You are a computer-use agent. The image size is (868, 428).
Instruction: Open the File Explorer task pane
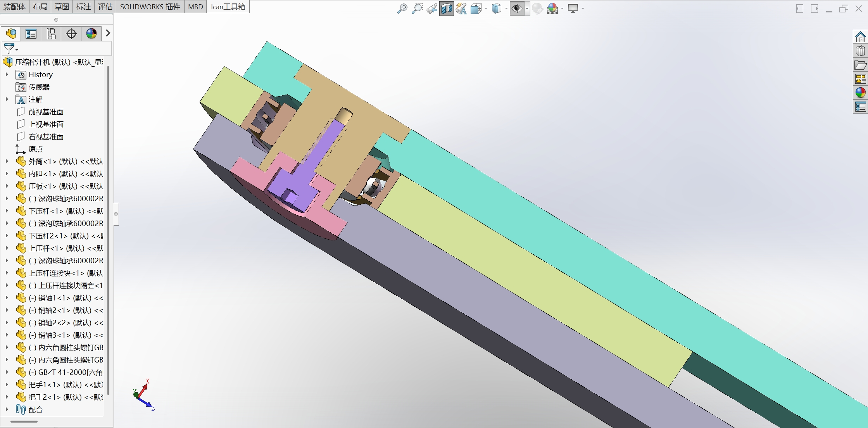[860, 65]
